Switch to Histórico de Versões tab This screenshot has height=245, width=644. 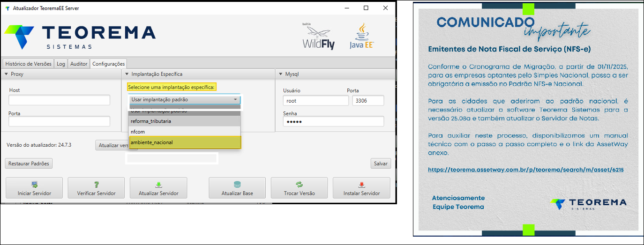click(x=29, y=64)
